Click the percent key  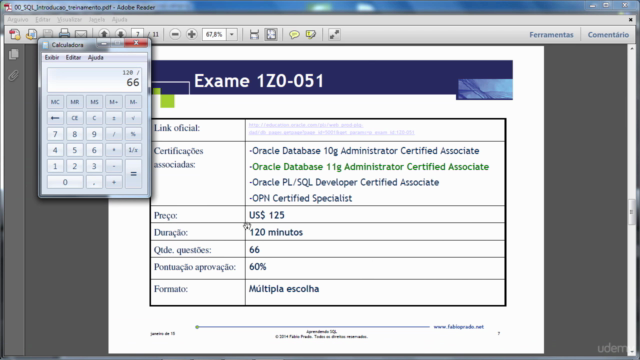point(133,134)
